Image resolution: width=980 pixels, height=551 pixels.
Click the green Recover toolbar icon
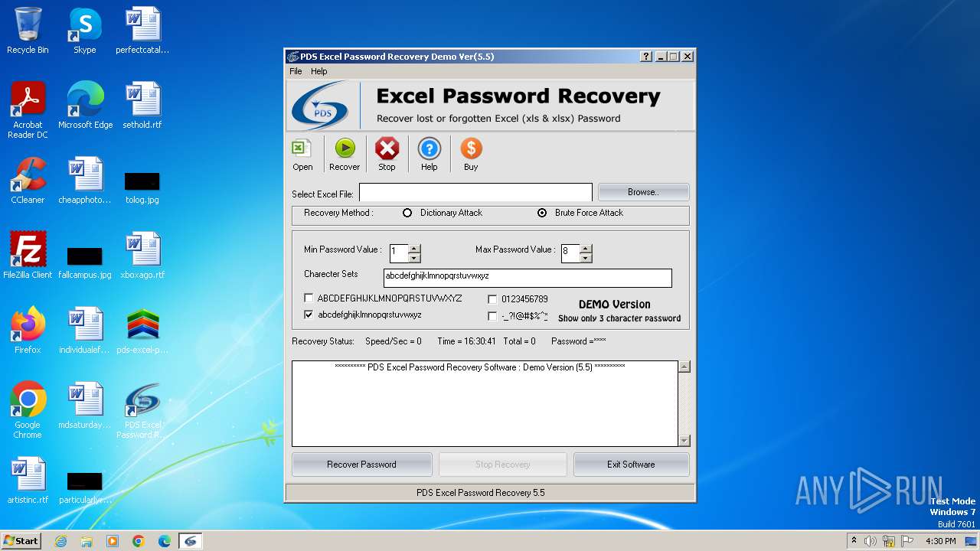pos(345,154)
